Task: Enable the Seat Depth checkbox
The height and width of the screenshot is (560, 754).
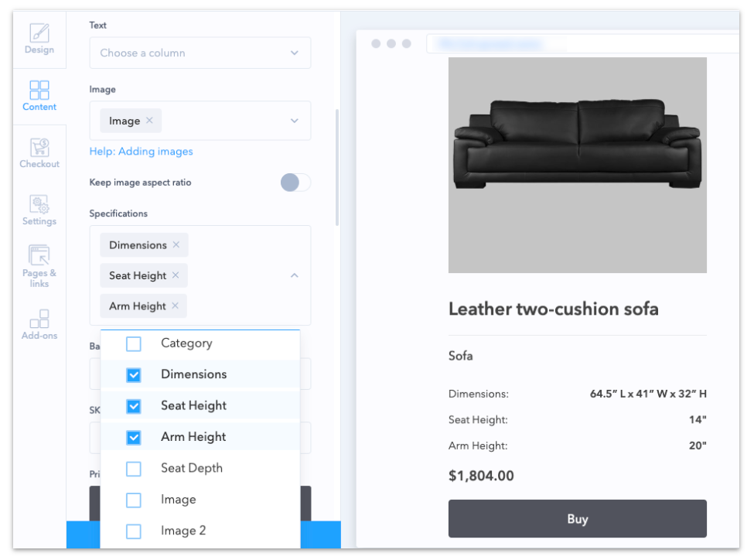Action: [x=134, y=469]
